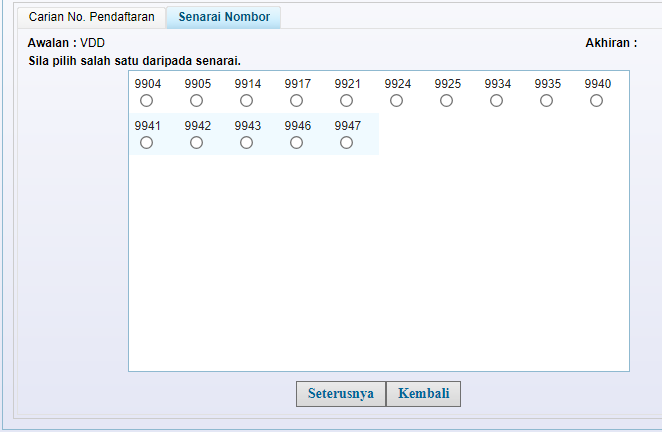This screenshot has height=432, width=662.
Task: Click the Seterusnya button
Action: pyautogui.click(x=340, y=393)
